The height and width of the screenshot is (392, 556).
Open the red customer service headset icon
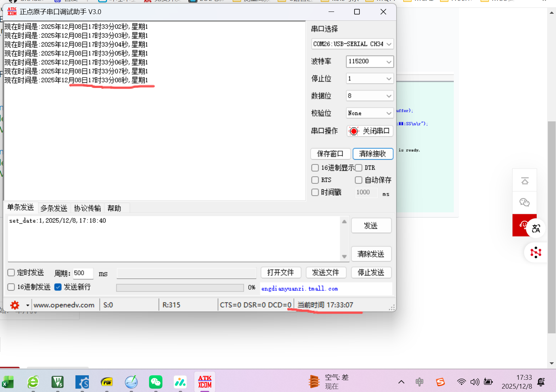pyautogui.click(x=524, y=225)
